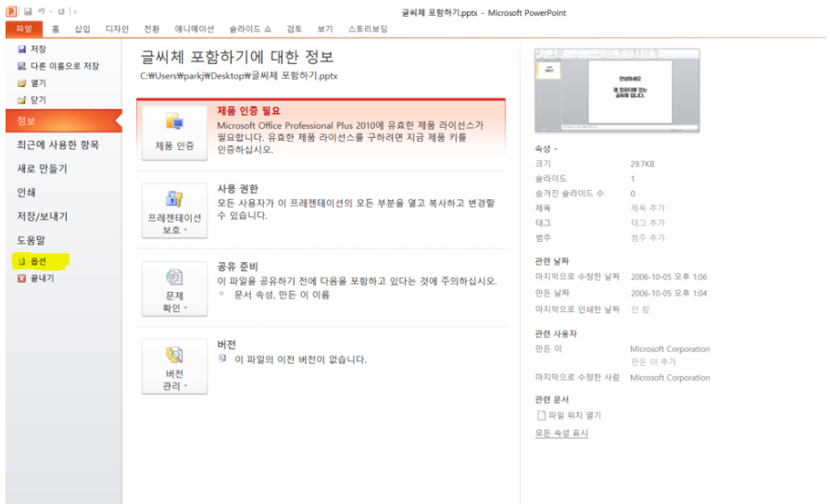Screen dimensions: 830x504
Task: Click 마지막으로 인쇄한 날짜 value 안 함
Action: [x=640, y=309]
